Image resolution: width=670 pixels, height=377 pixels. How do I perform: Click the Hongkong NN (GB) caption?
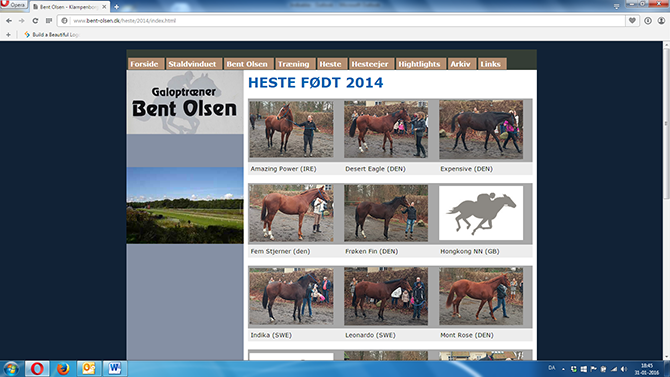click(470, 251)
